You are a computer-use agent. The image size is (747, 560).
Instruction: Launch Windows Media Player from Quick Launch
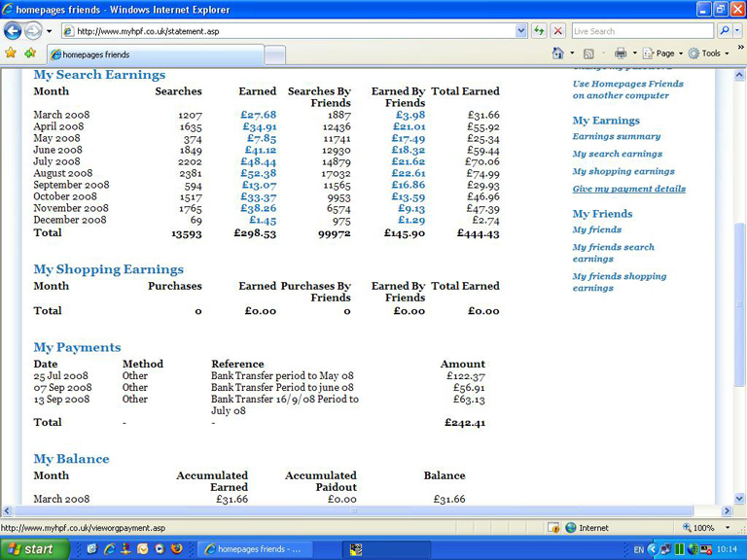coord(160,549)
